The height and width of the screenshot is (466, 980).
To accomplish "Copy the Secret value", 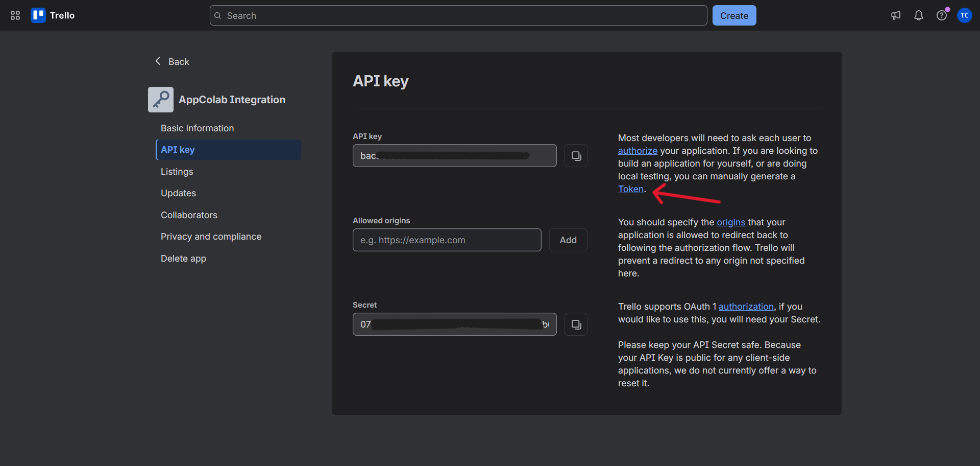I will [576, 324].
